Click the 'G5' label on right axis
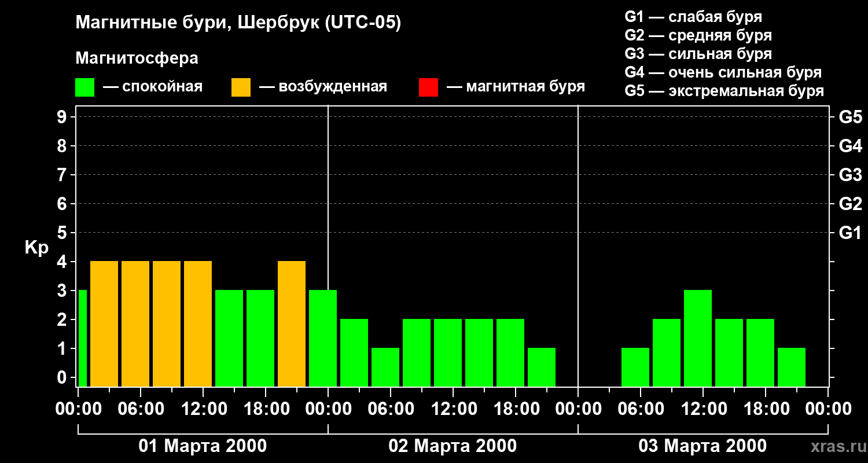868x463 pixels. pos(850,117)
